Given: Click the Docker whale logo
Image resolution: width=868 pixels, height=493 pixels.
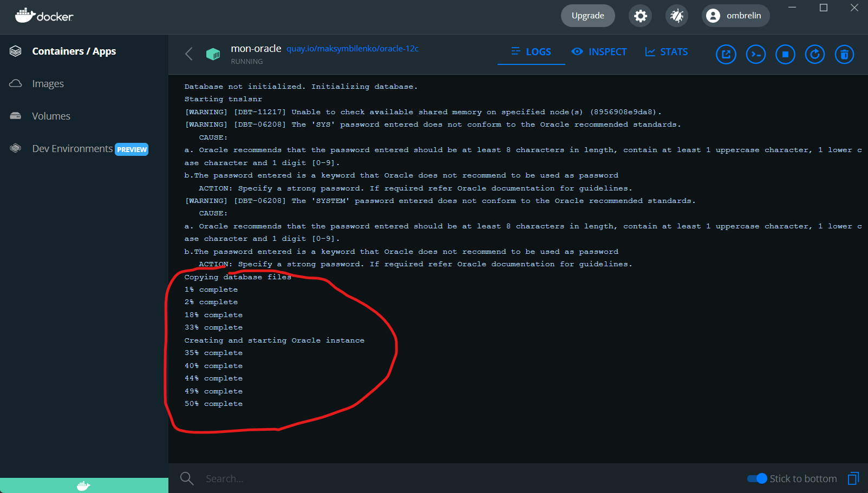Looking at the screenshot, I should [44, 15].
